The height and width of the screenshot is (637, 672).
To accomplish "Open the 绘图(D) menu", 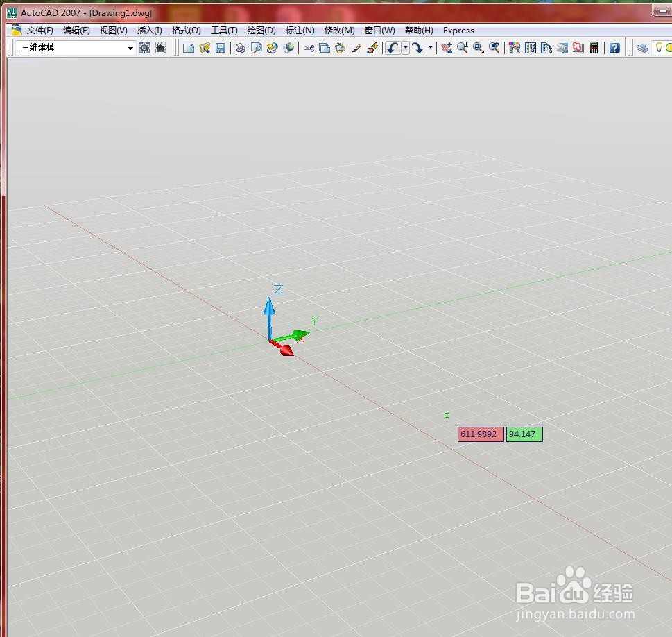I will (261, 31).
